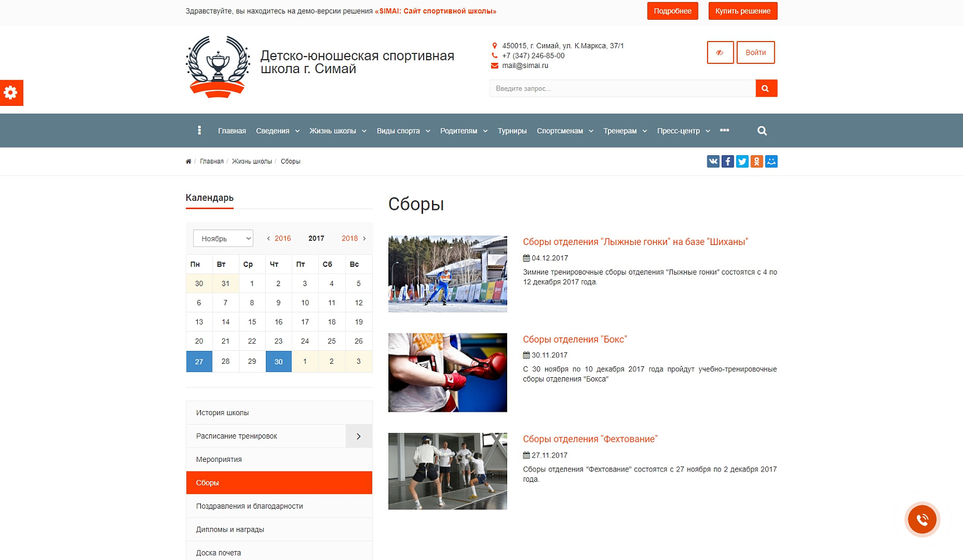Share the page via the Twitter icon
This screenshot has width=963, height=560.
point(742,161)
